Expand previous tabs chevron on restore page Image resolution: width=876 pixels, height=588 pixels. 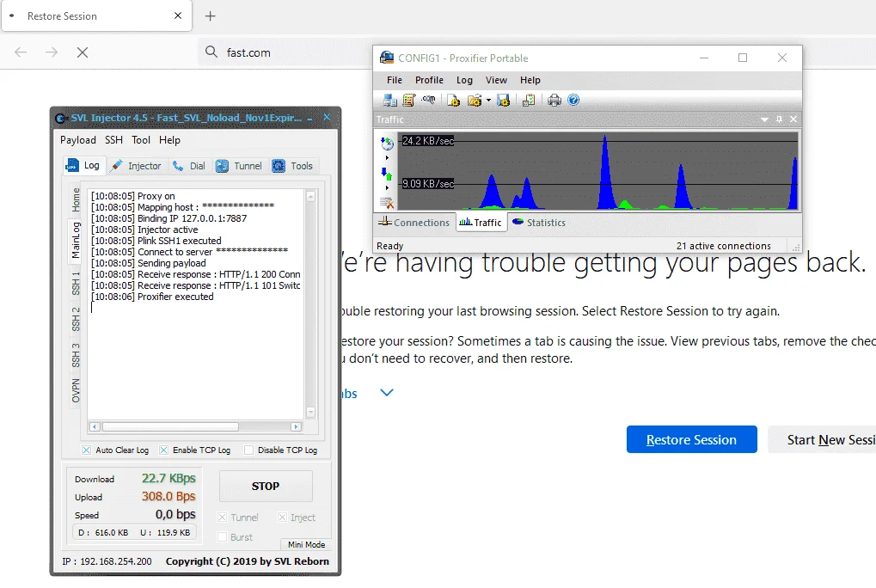pyautogui.click(x=387, y=393)
